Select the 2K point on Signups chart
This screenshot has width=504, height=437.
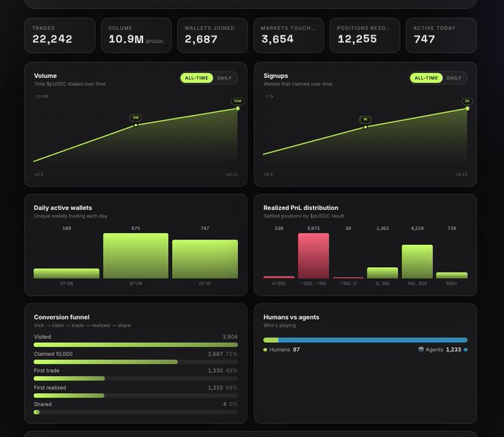pyautogui.click(x=468, y=108)
